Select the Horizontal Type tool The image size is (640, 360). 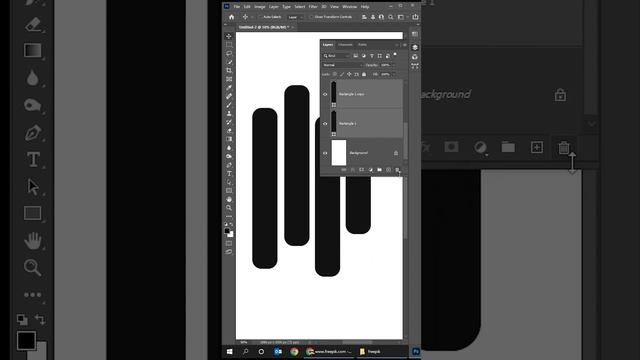229,173
